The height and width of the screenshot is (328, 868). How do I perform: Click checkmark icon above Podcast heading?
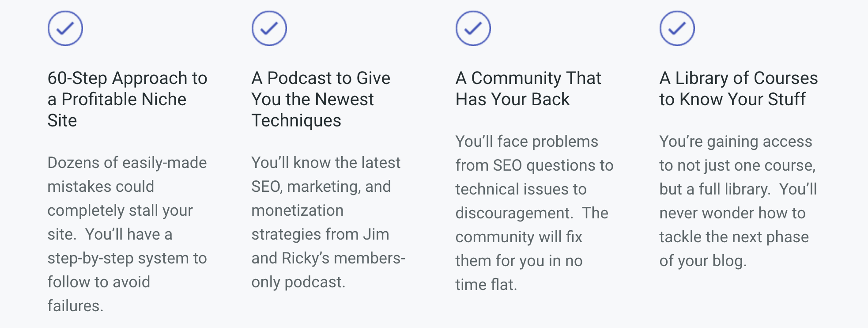pos(269,28)
